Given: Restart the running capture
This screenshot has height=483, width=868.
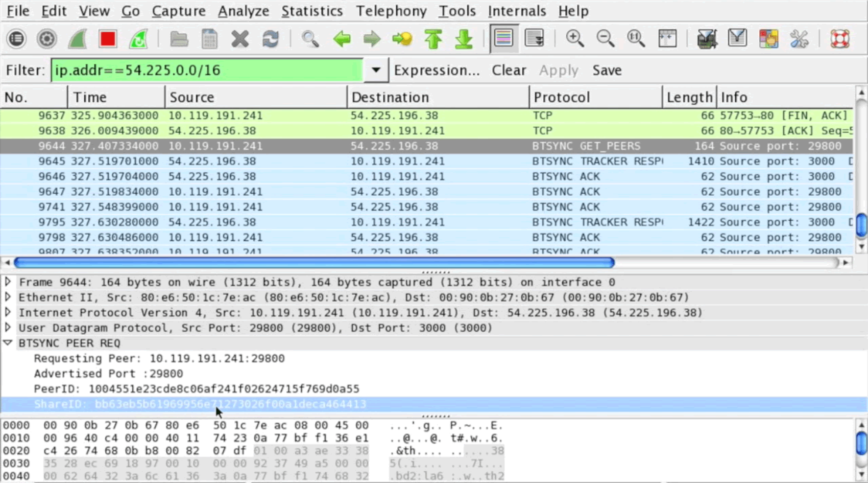Looking at the screenshot, I should (138, 39).
